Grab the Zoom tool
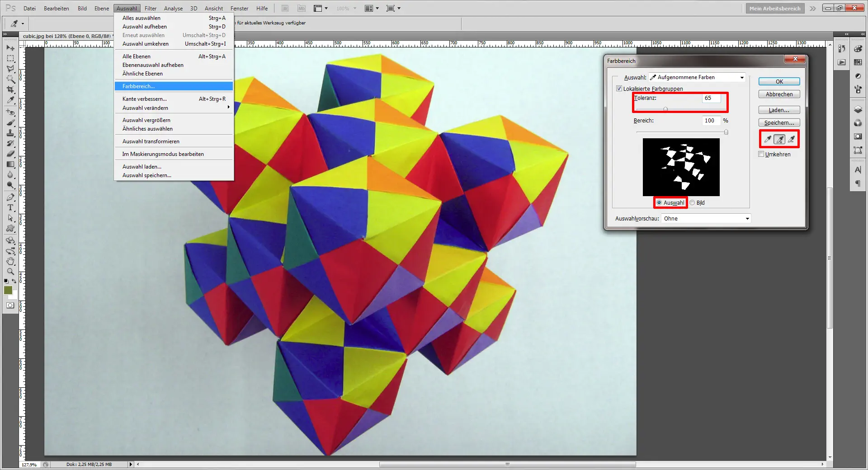Screen dimensions: 868x470 [x=10, y=272]
